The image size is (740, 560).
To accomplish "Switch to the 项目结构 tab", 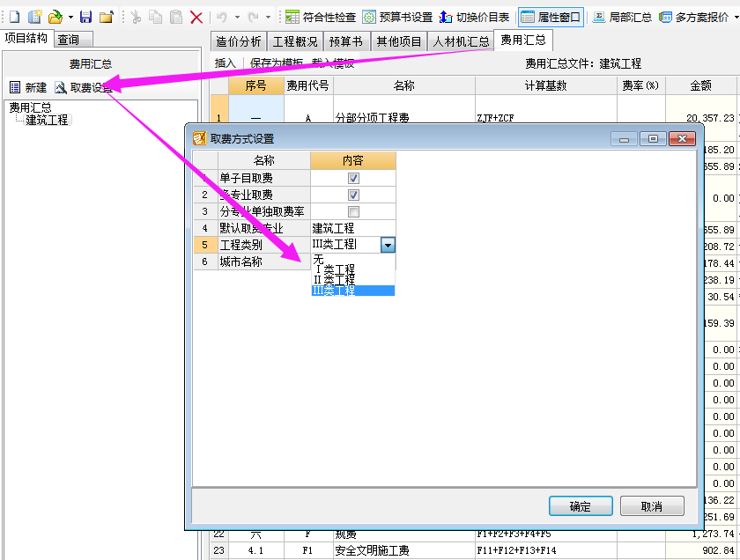I will point(26,38).
